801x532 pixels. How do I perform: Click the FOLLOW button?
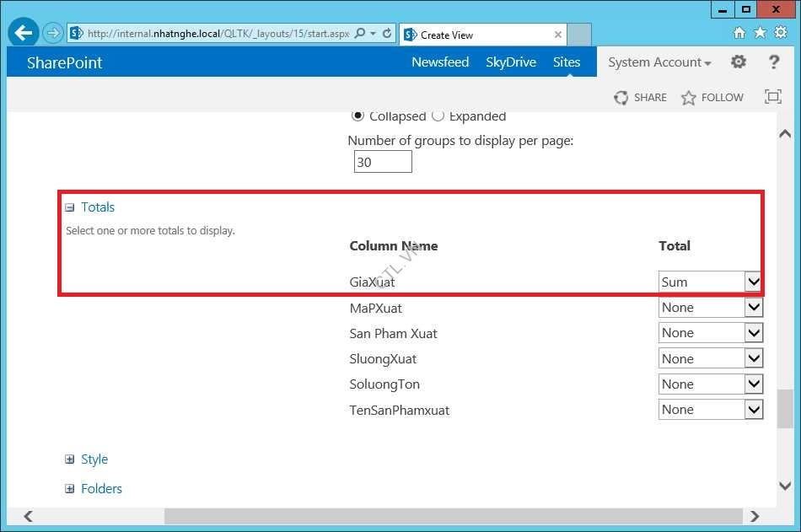pyautogui.click(x=712, y=97)
